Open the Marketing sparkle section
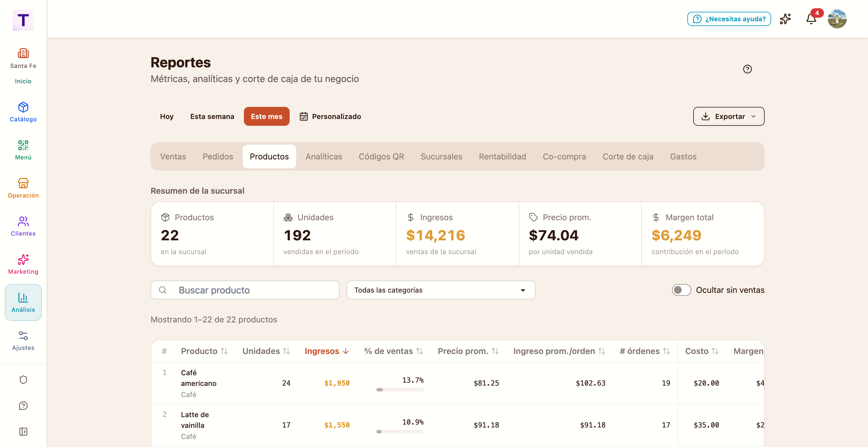The width and height of the screenshot is (868, 447). 23,264
